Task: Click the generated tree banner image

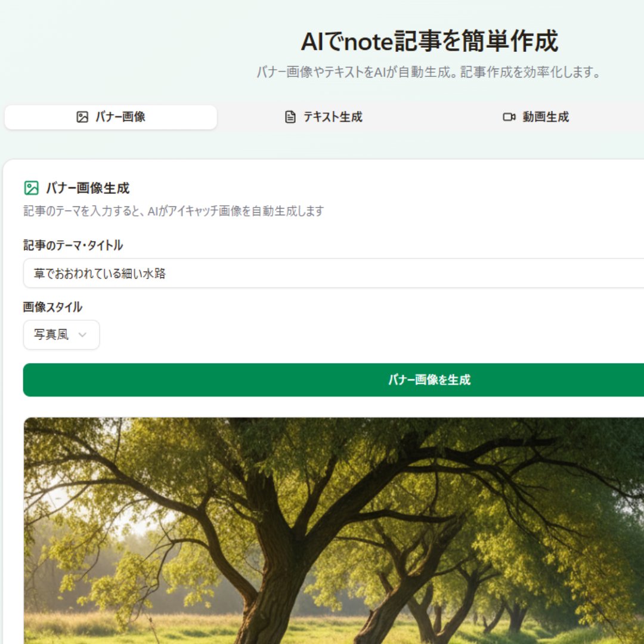Action: (333, 531)
